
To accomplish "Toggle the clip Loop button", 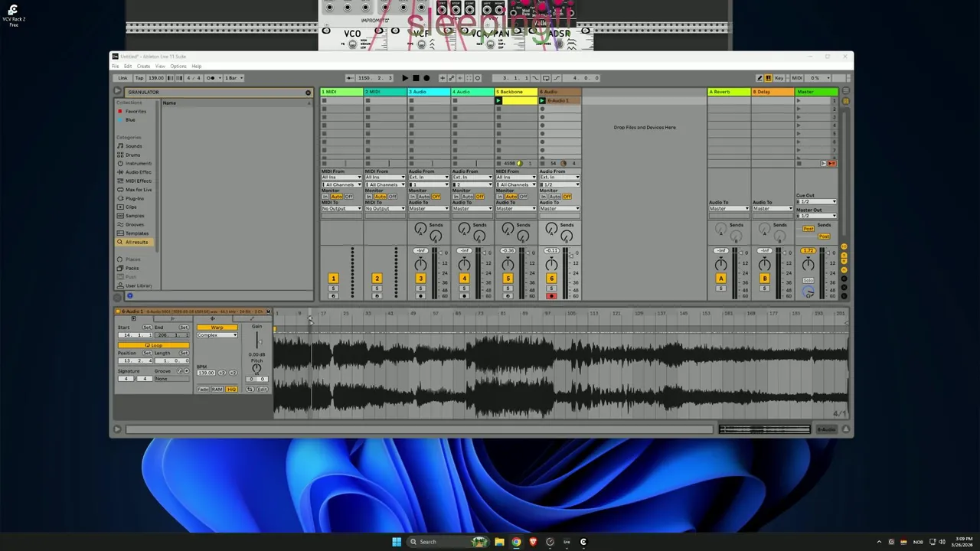I will (153, 345).
